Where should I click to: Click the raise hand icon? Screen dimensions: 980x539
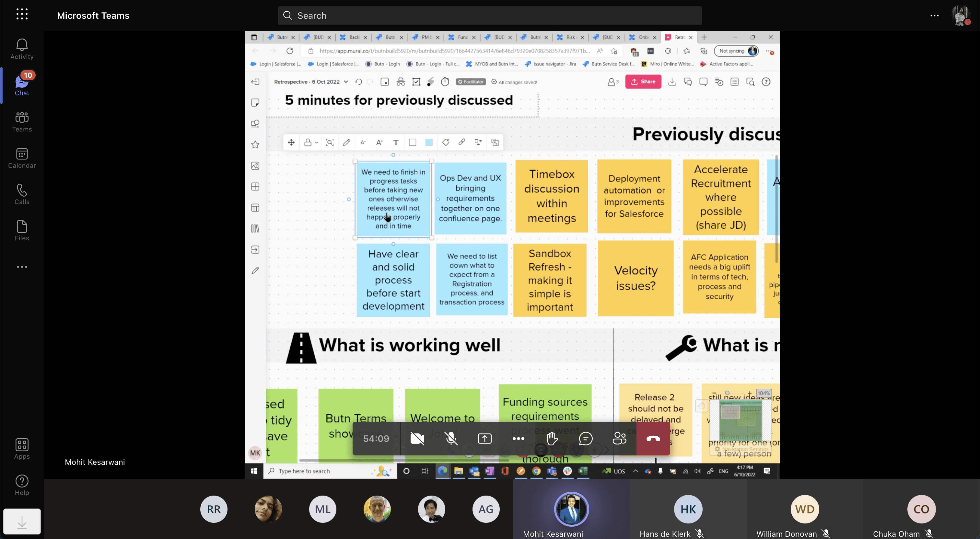(x=552, y=439)
